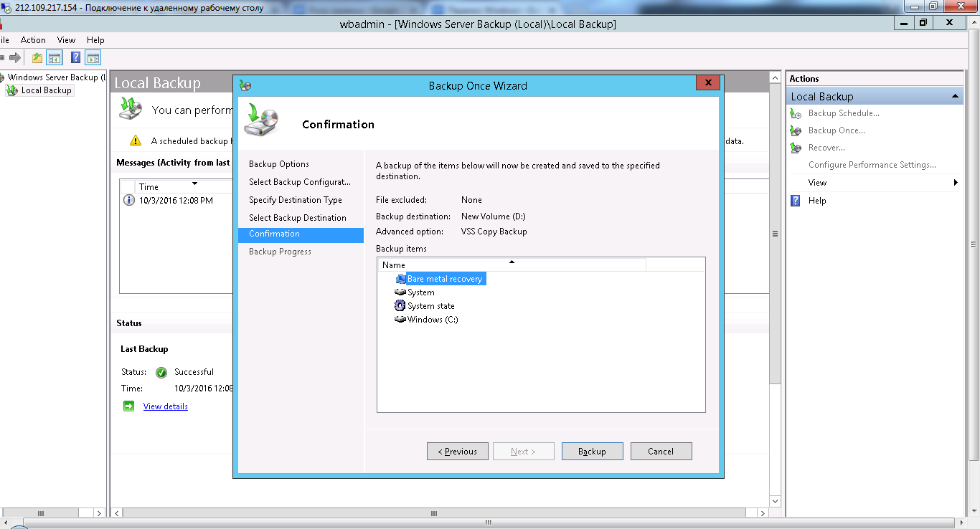Click the Help icon in Actions pane
This screenshot has width=980, height=529.
tap(795, 201)
